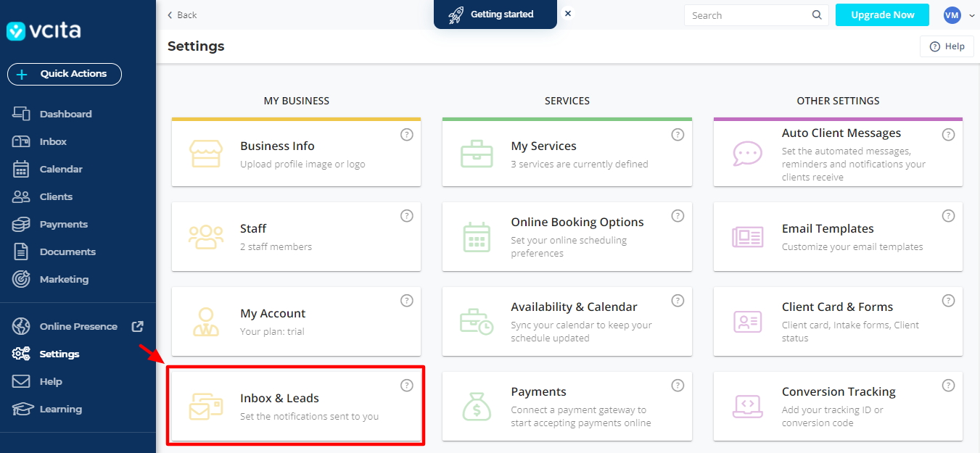Show help tooltip for Staff
The image size is (980, 453).
click(x=407, y=216)
